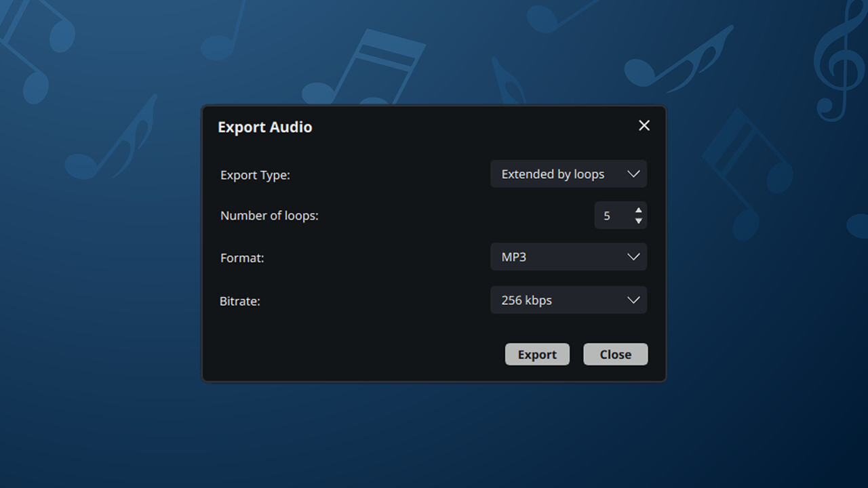868x488 pixels.
Task: Dismiss the dialog with the X icon
Action: click(x=644, y=125)
